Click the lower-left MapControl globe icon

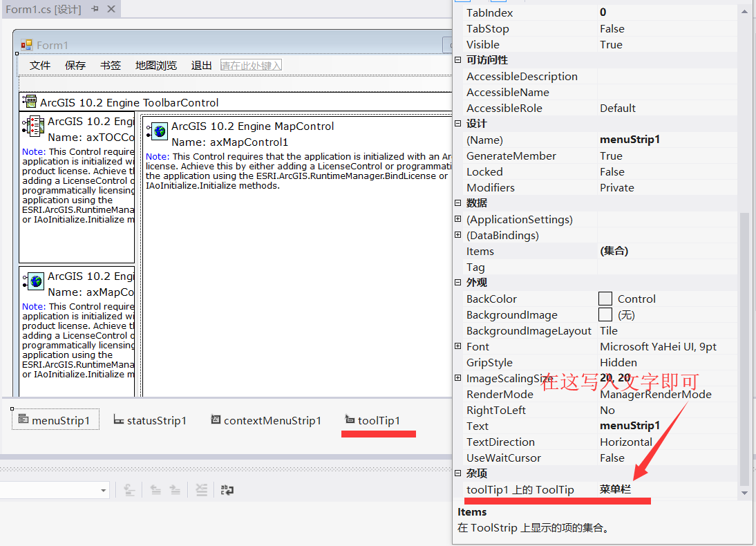tap(35, 281)
